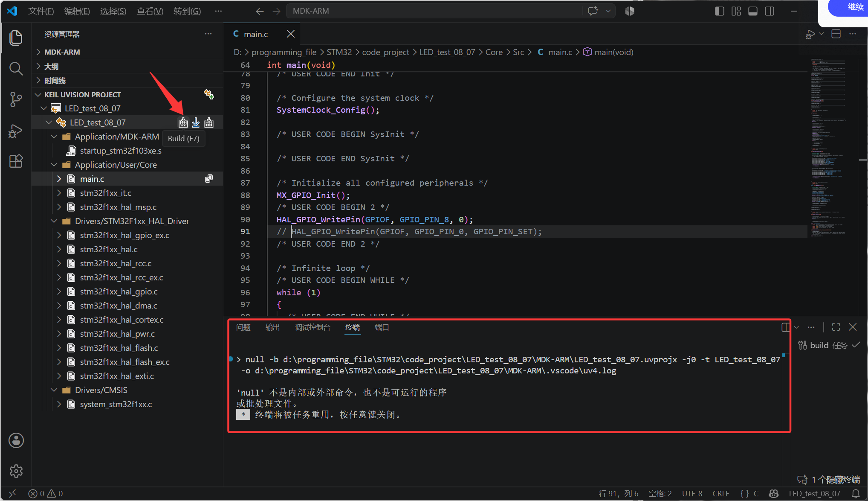Open the Manage gear icon
Image resolution: width=868 pixels, height=501 pixels.
pyautogui.click(x=16, y=471)
